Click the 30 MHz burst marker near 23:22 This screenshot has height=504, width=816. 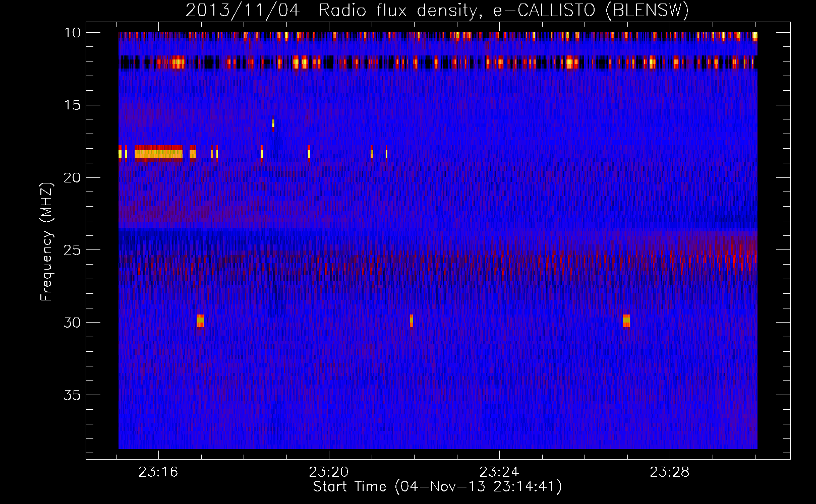click(x=412, y=321)
